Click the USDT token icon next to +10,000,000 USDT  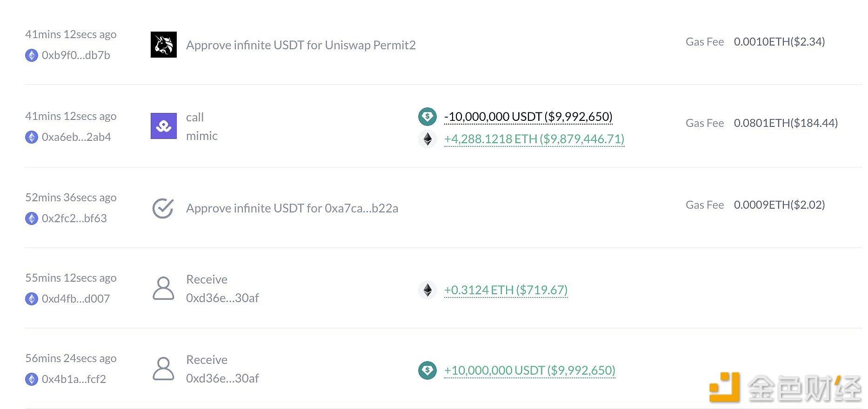tap(427, 370)
